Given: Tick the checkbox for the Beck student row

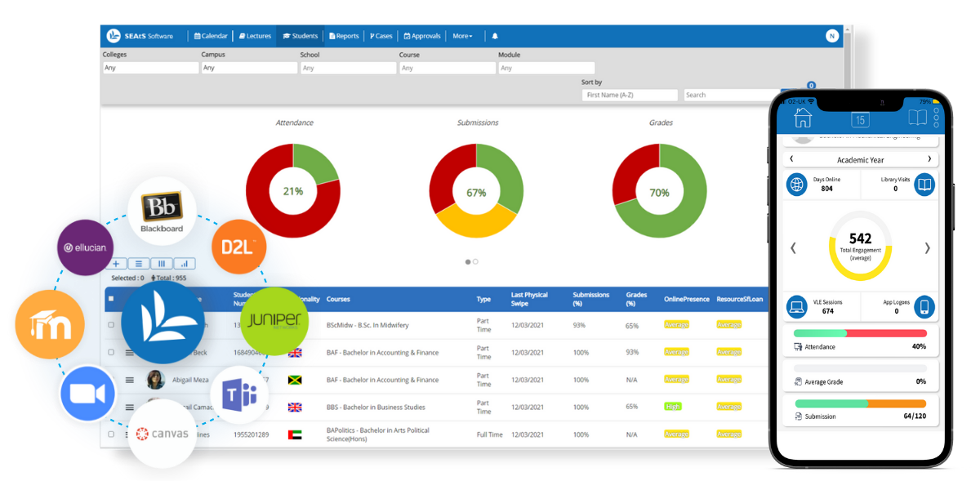Looking at the screenshot, I should (111, 353).
